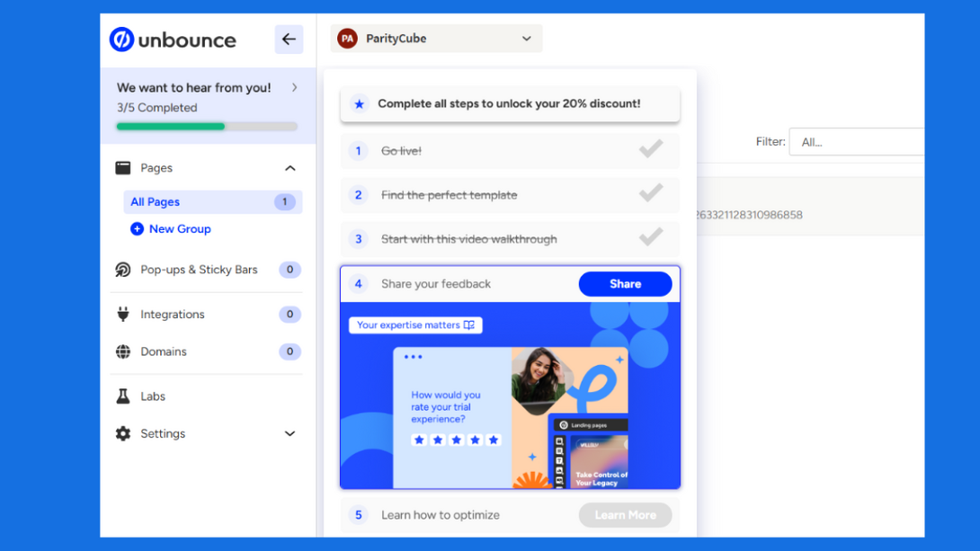Collapse sidebar with the back arrow button
Screen dimensions: 980x551
pyautogui.click(x=289, y=40)
